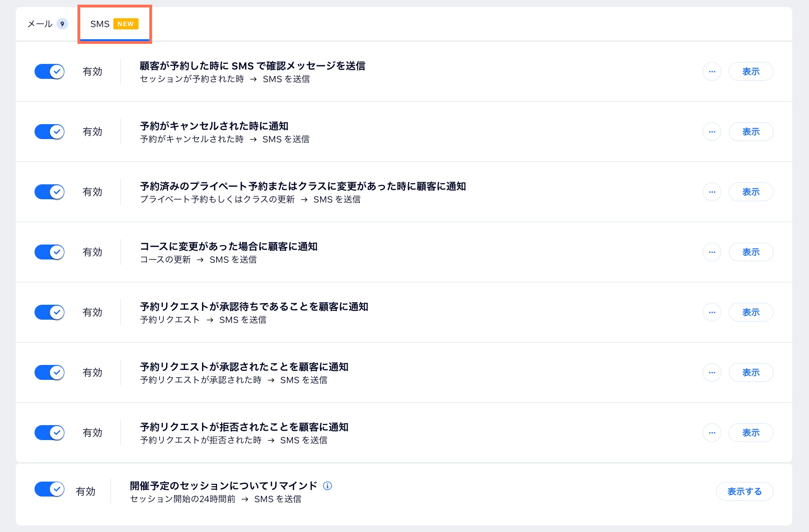
Task: Open more options for booking cancelled notification row
Action: (x=712, y=132)
